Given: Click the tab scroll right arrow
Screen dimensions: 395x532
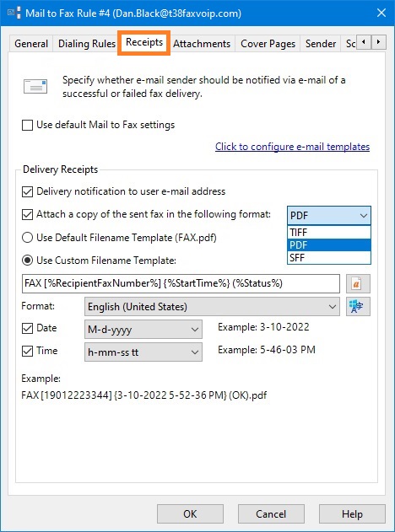Looking at the screenshot, I should (378, 42).
